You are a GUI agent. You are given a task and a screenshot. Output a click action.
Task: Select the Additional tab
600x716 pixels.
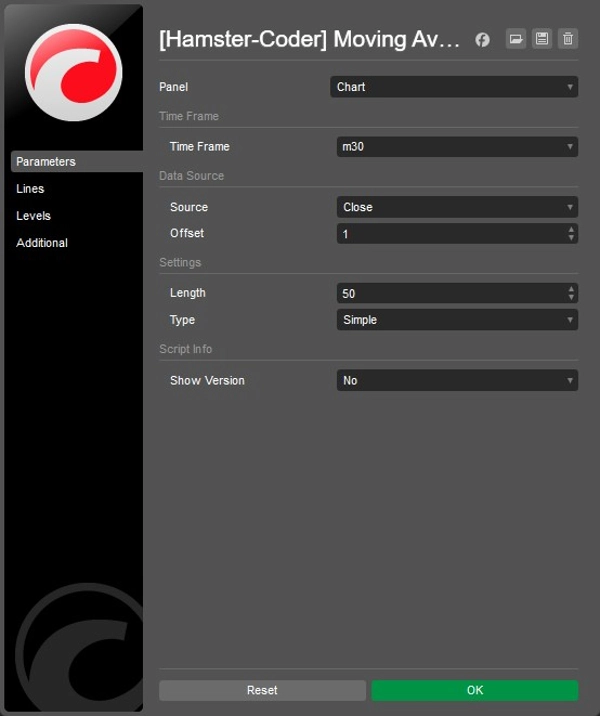(42, 243)
